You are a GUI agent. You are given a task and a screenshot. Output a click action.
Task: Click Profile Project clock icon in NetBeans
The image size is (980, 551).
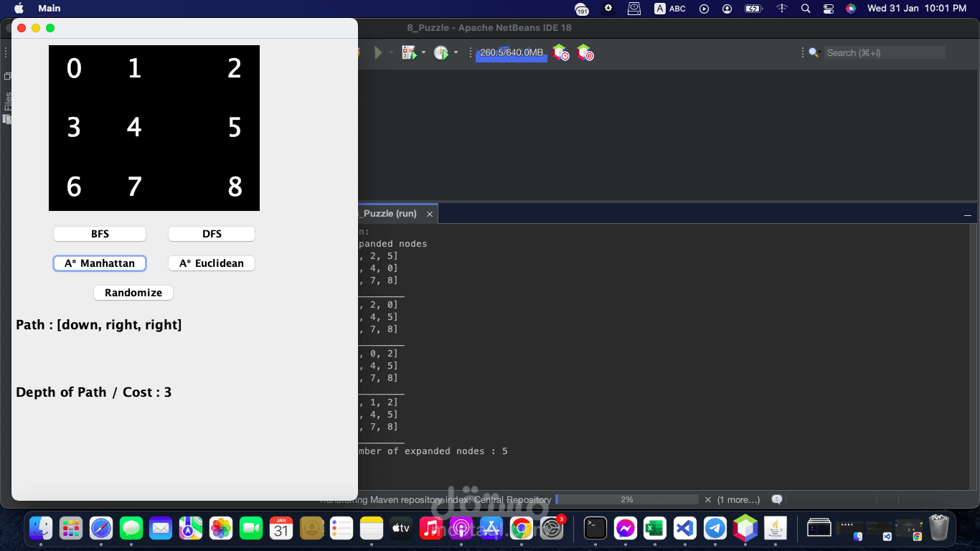click(x=440, y=52)
